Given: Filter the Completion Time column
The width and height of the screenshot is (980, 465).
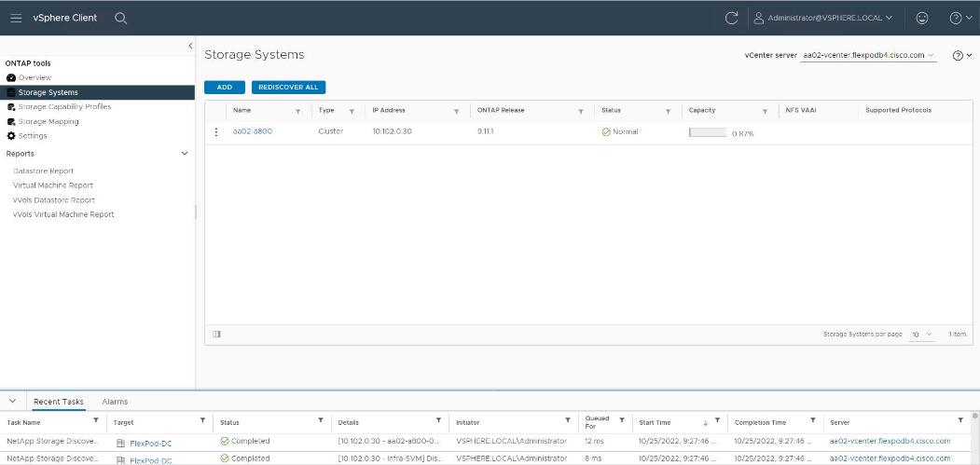Looking at the screenshot, I should click(812, 420).
